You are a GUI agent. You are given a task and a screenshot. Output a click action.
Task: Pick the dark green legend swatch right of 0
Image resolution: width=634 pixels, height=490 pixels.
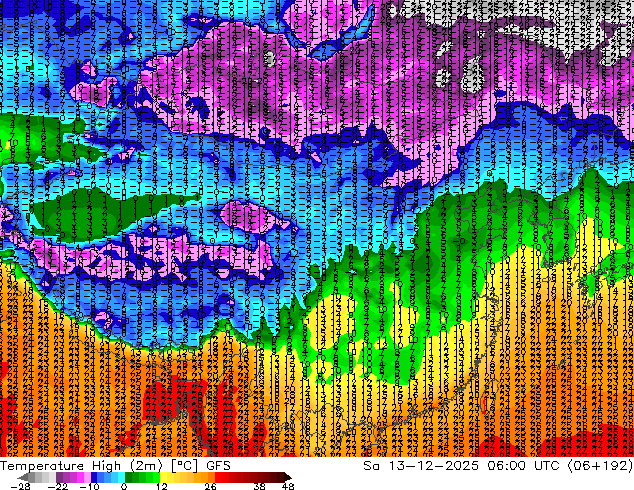coord(129,477)
